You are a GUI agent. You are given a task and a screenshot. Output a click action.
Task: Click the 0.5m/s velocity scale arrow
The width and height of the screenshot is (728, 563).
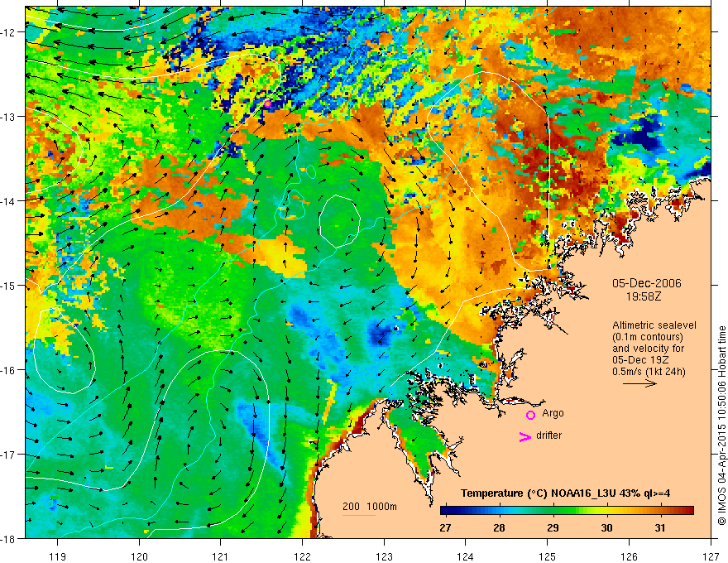coord(639,383)
